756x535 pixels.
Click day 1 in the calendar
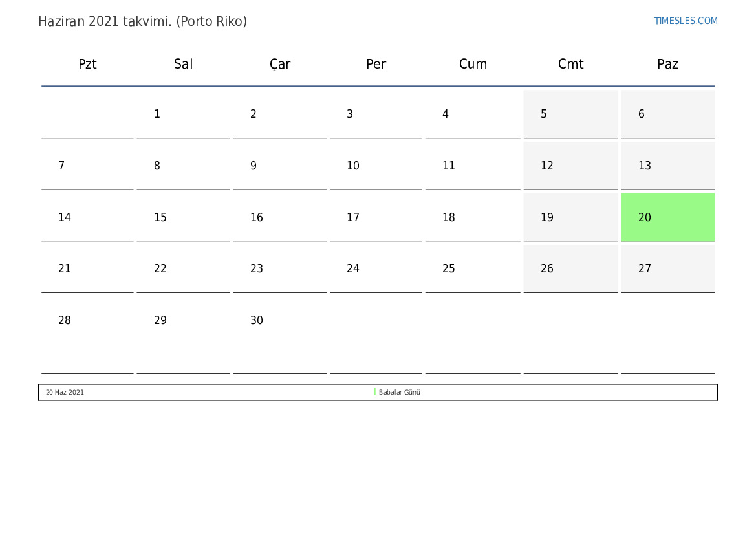point(183,114)
